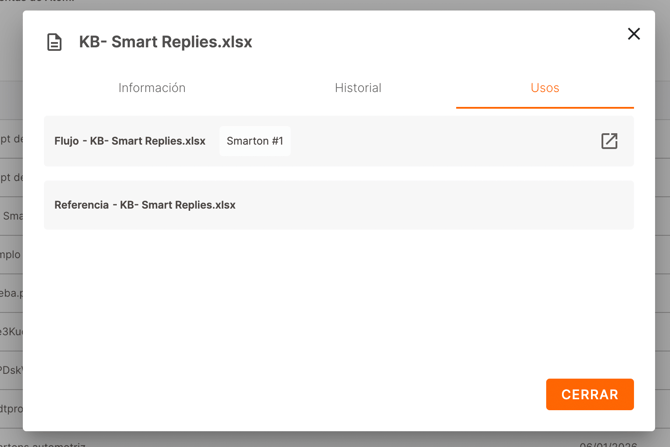Click the background row showing "PDsk"
This screenshot has width=670, height=447.
(10, 370)
